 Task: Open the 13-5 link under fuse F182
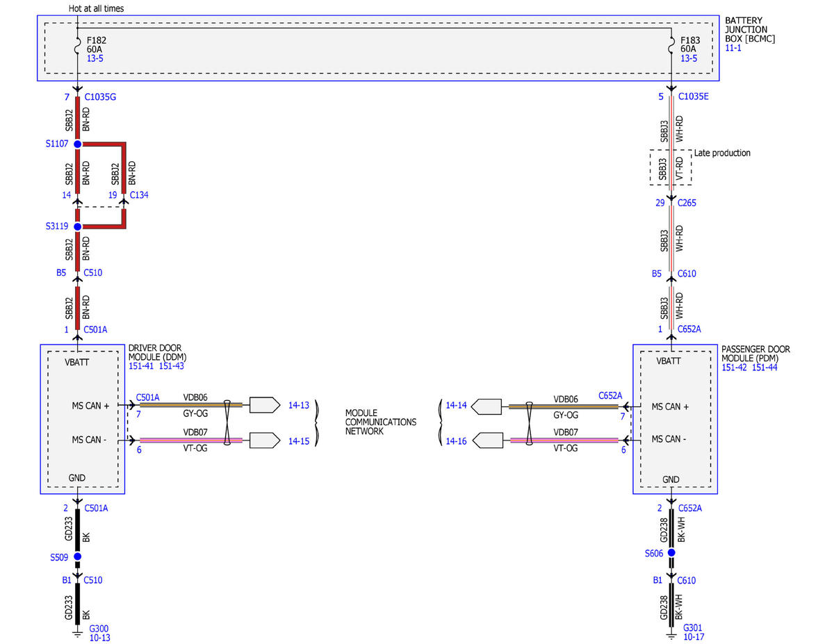[95, 59]
